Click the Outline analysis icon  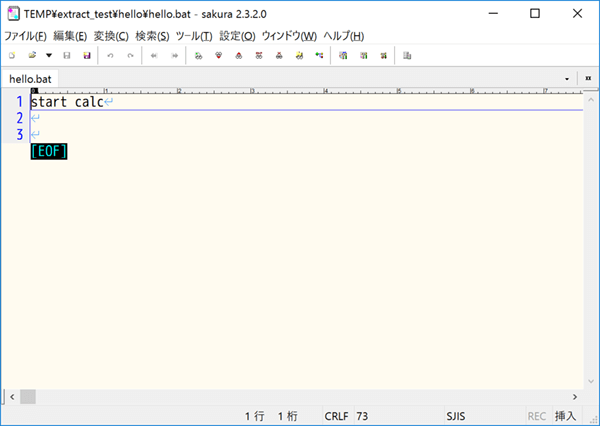[319, 55]
